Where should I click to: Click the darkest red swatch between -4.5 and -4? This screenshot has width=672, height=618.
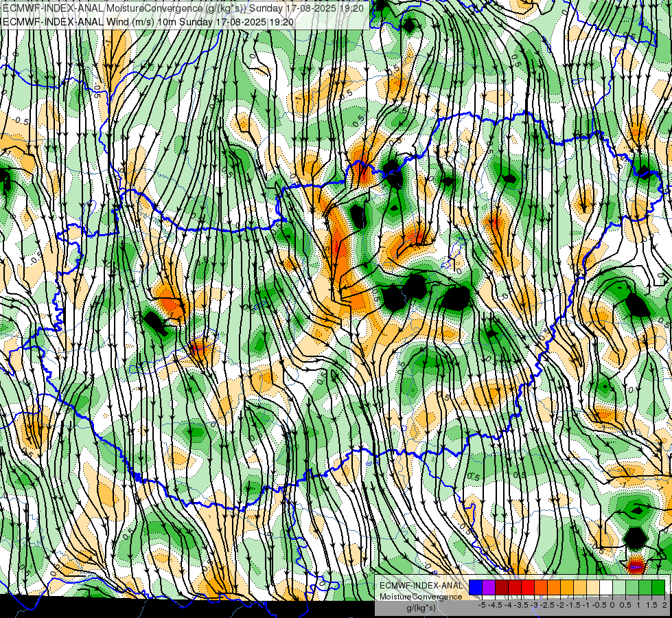coord(502,588)
